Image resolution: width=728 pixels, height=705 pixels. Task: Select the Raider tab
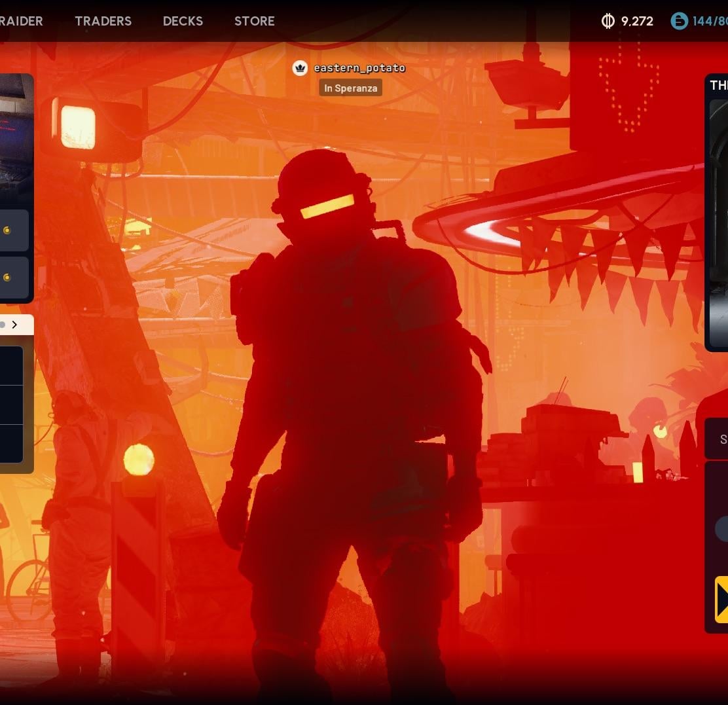click(x=21, y=21)
